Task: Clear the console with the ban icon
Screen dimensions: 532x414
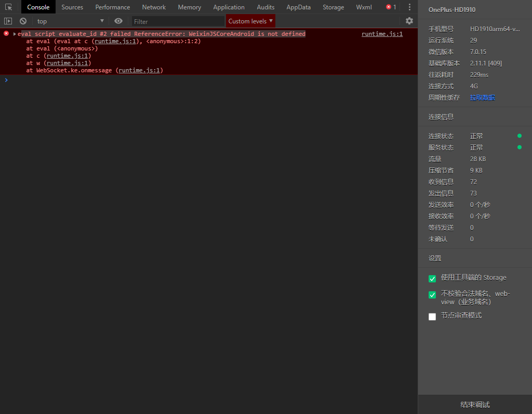Action: pyautogui.click(x=23, y=21)
